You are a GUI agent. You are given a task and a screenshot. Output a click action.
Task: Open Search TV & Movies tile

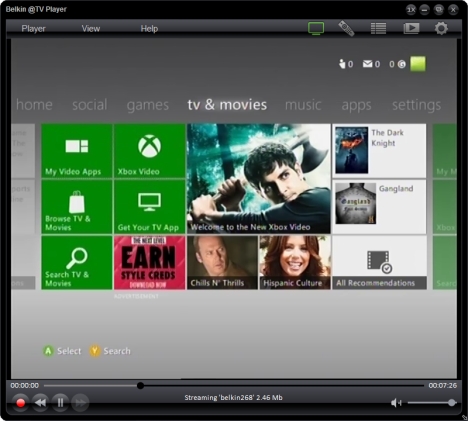pos(77,263)
